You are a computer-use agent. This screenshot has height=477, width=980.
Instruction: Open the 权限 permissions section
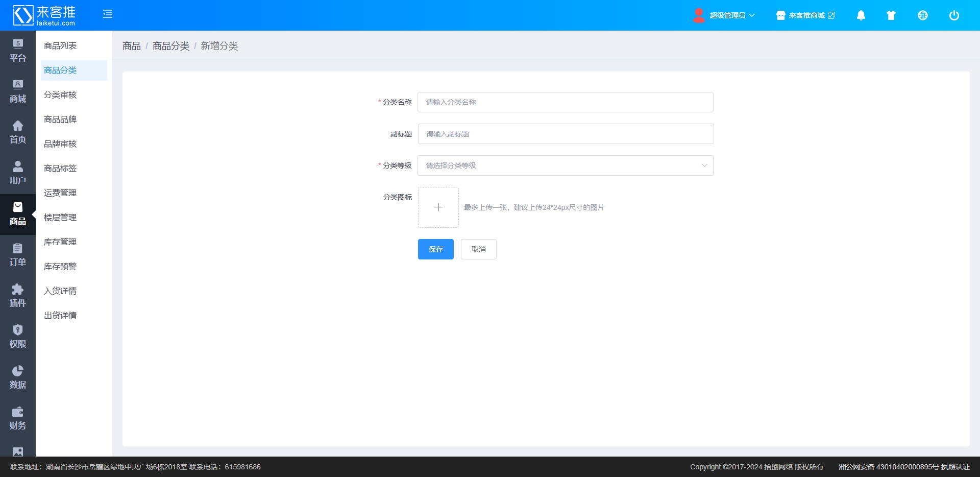coord(18,337)
